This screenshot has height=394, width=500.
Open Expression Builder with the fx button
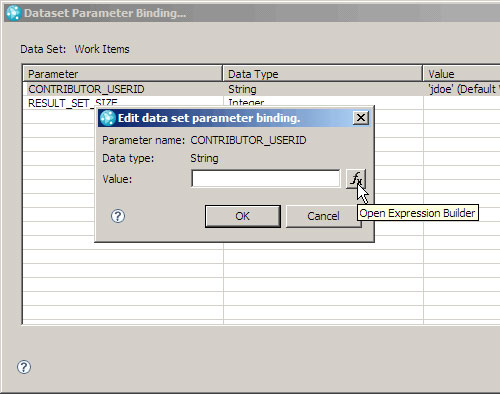pos(356,179)
